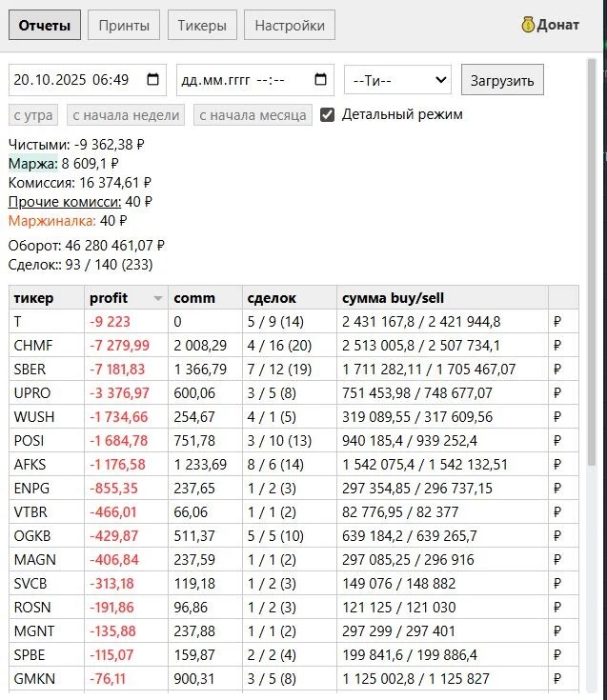Select the ROSN ticker cell

click(x=47, y=608)
